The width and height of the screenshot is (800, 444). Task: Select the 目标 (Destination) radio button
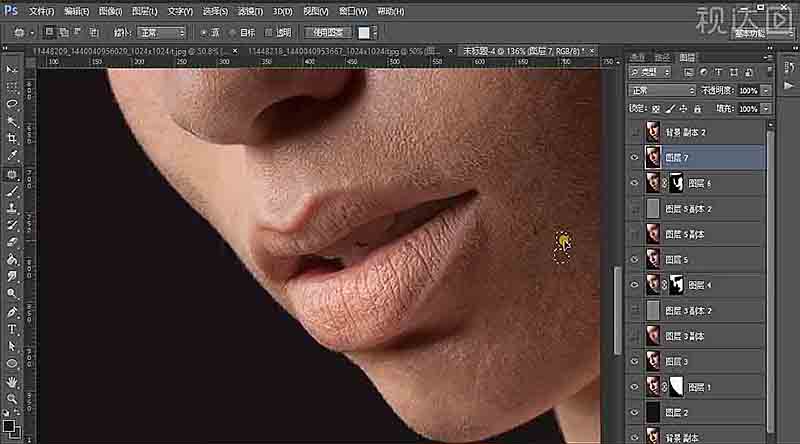(232, 33)
